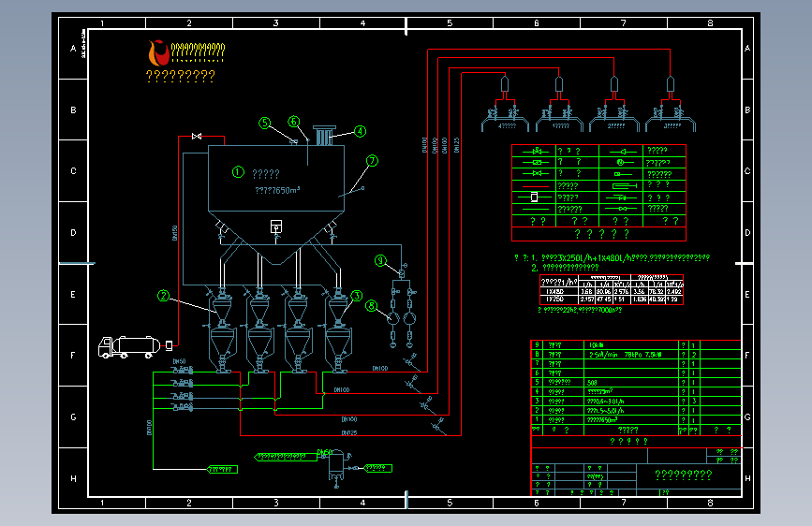Screen dimensions: 812x526
Task: Select the vertical DN150 pipe label
Action: (174, 233)
